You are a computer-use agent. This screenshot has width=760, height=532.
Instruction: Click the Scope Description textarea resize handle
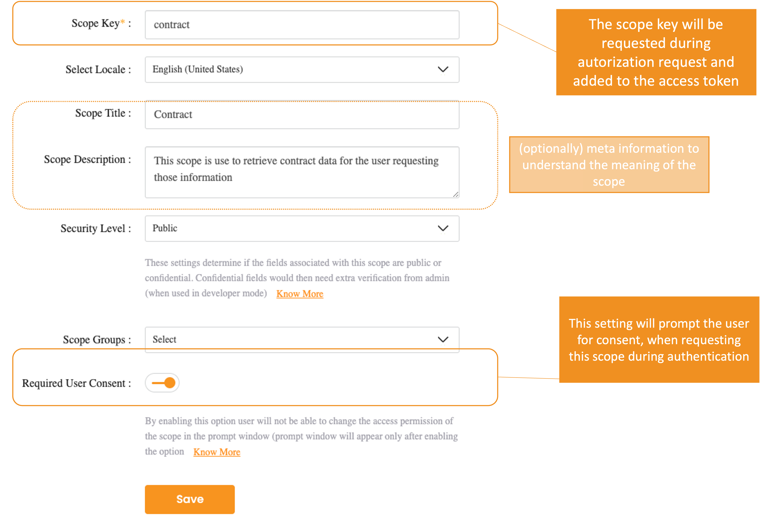pyautogui.click(x=456, y=194)
